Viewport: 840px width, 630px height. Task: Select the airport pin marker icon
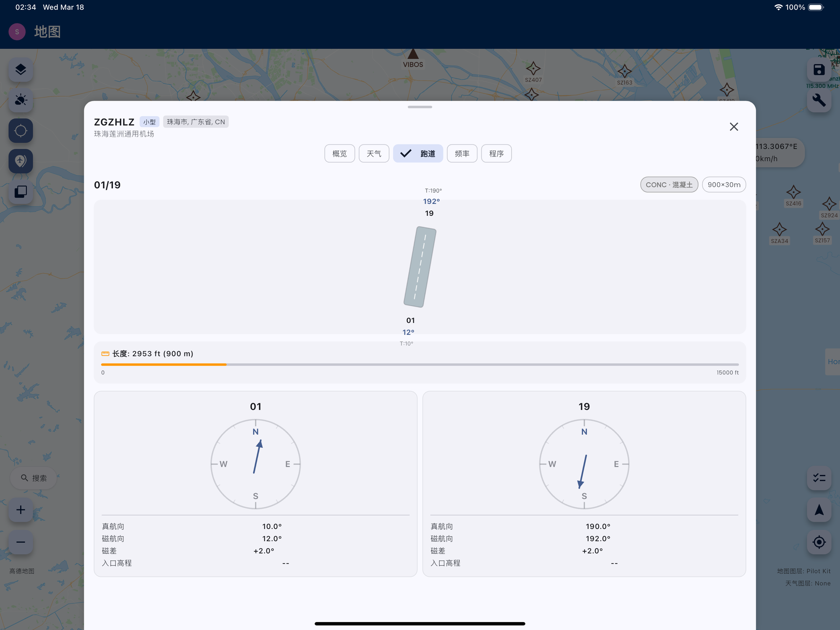[21, 161]
